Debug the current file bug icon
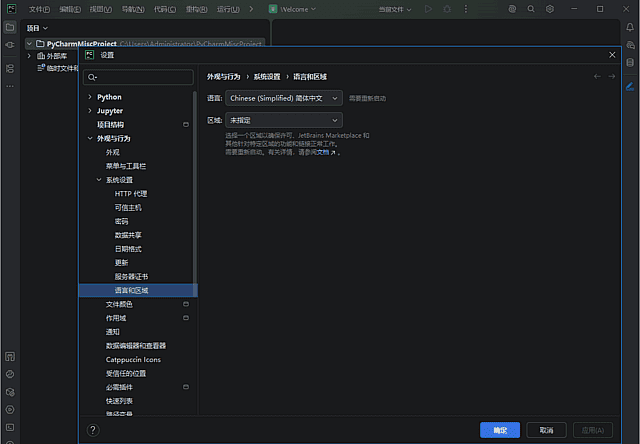This screenshot has width=640, height=444. point(447,9)
